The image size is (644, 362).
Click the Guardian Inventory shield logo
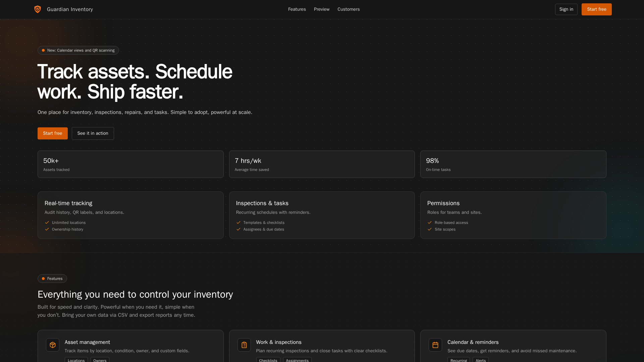click(38, 9)
